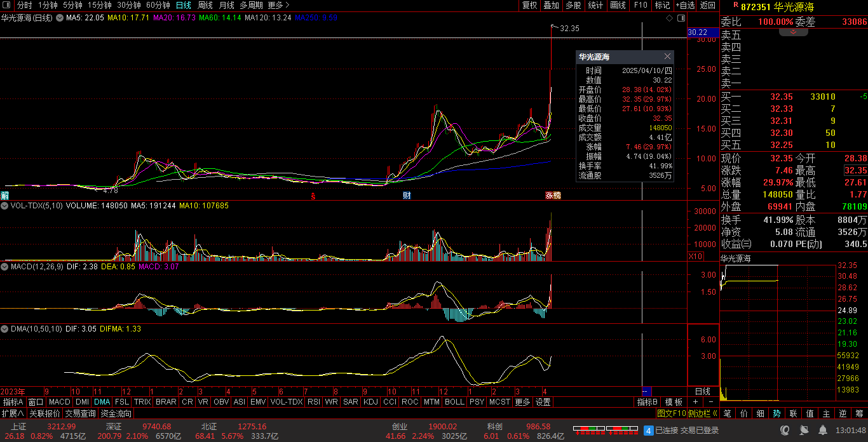This screenshot has width=868, height=442.
Task: Switch indicator to BOLL
Action: pyautogui.click(x=454, y=402)
